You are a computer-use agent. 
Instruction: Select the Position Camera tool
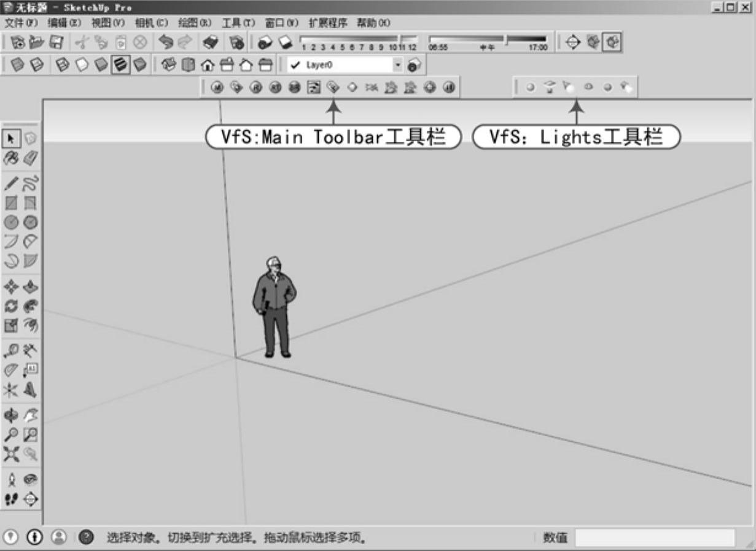pos(11,480)
